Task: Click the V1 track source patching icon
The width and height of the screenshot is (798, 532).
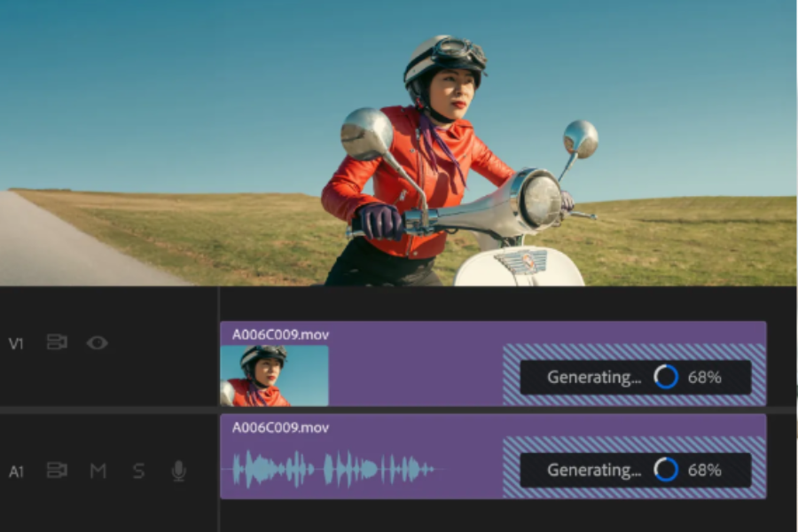Action: [57, 342]
